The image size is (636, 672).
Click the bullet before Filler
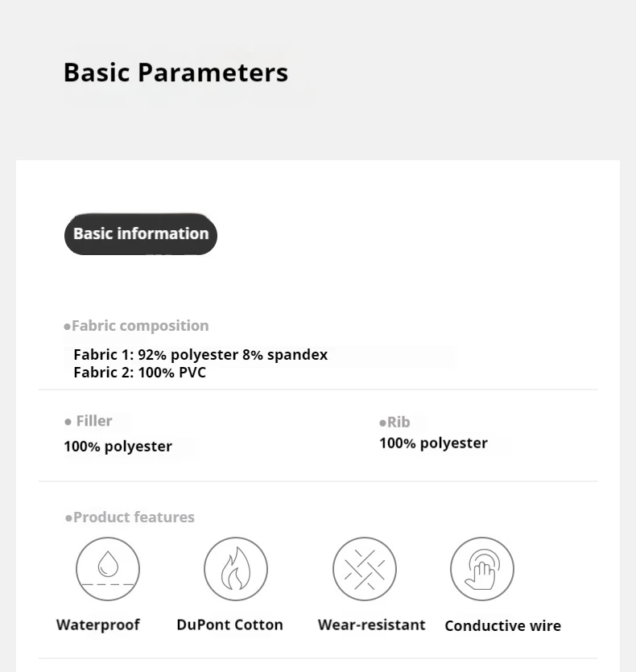tap(68, 423)
